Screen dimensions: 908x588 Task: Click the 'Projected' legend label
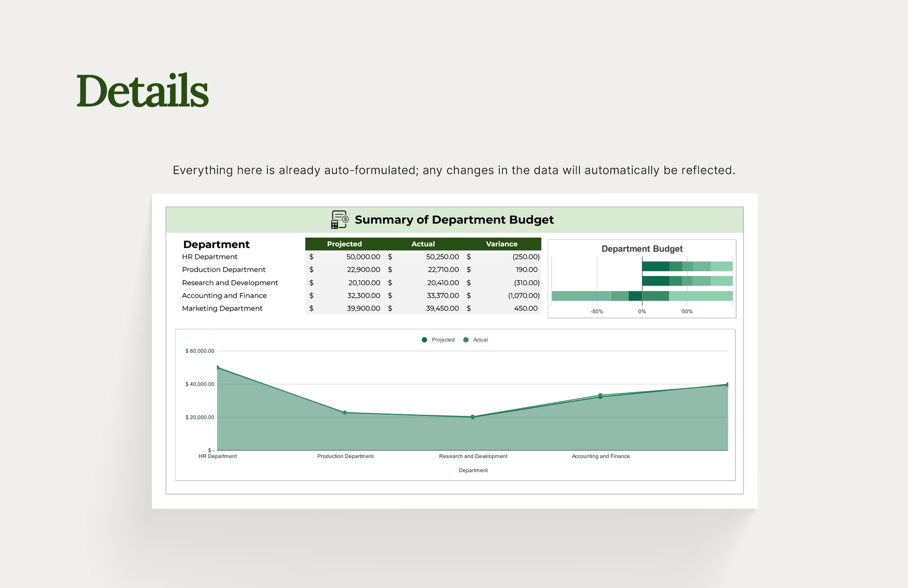pyautogui.click(x=443, y=340)
